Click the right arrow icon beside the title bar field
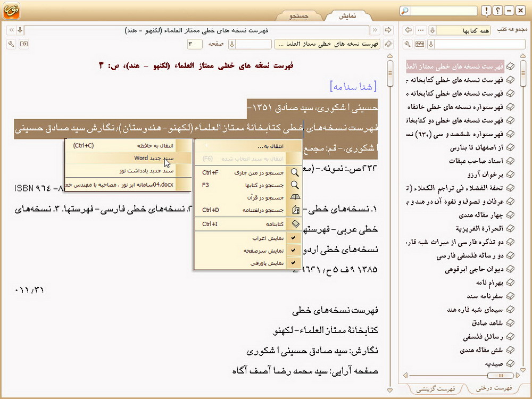Image resolution: width=532 pixels, height=399 pixels. pos(388,30)
